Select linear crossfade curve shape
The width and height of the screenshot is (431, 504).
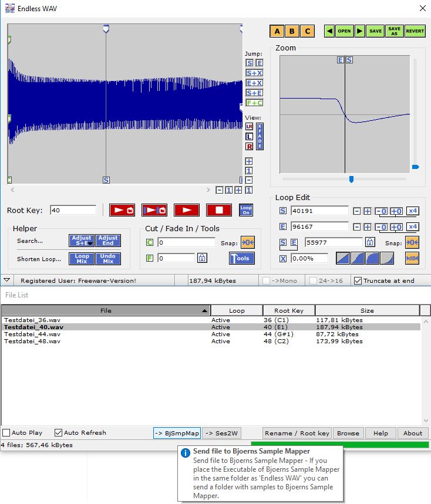343,258
